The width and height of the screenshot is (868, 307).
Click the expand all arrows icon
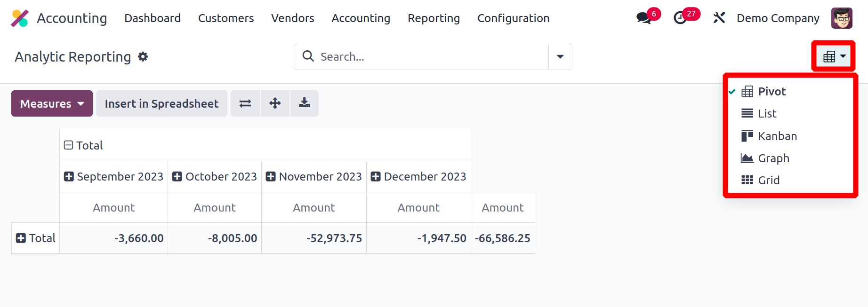pyautogui.click(x=275, y=103)
